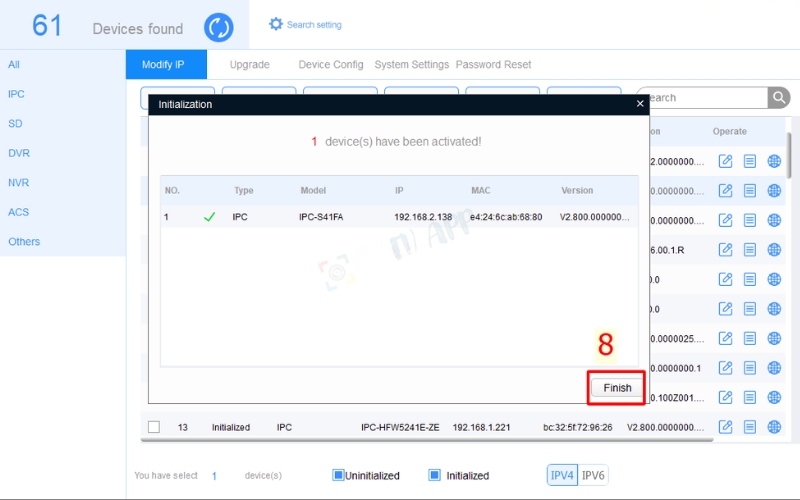Click the Search setting gear icon

[x=276, y=24]
